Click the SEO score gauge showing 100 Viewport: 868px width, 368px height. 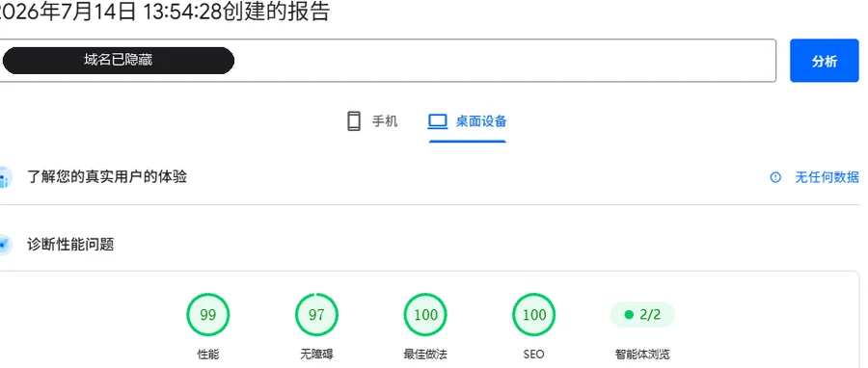click(x=534, y=315)
